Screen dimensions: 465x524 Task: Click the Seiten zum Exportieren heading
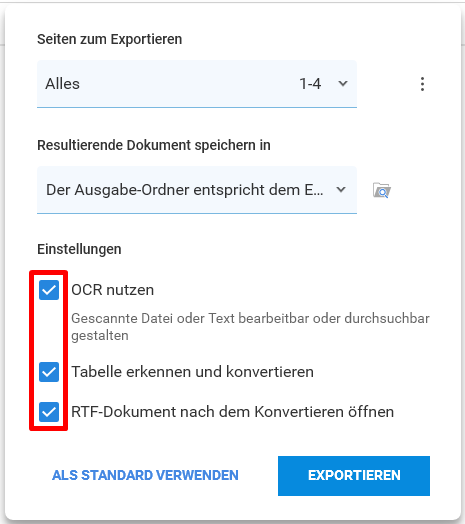(110, 39)
